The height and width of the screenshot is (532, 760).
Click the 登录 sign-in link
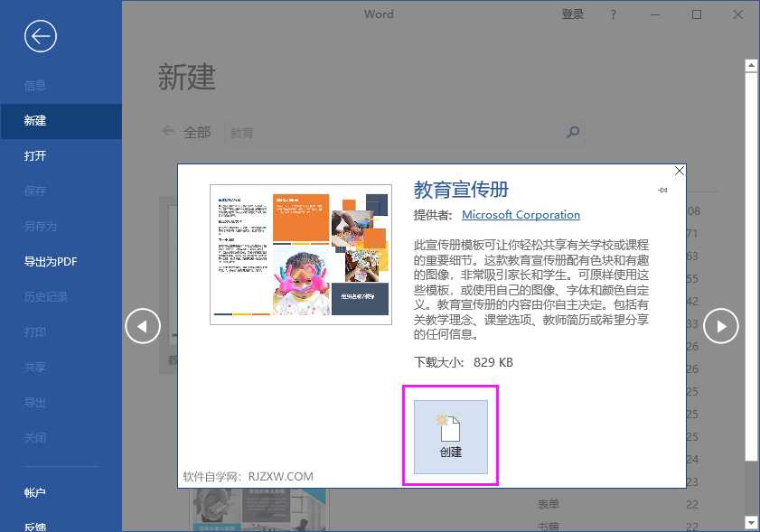pyautogui.click(x=573, y=14)
